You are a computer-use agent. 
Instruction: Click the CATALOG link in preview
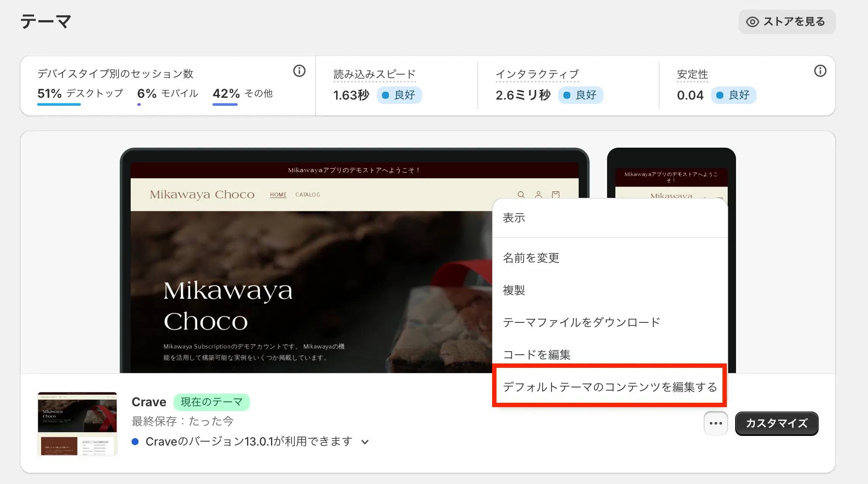pyautogui.click(x=308, y=195)
